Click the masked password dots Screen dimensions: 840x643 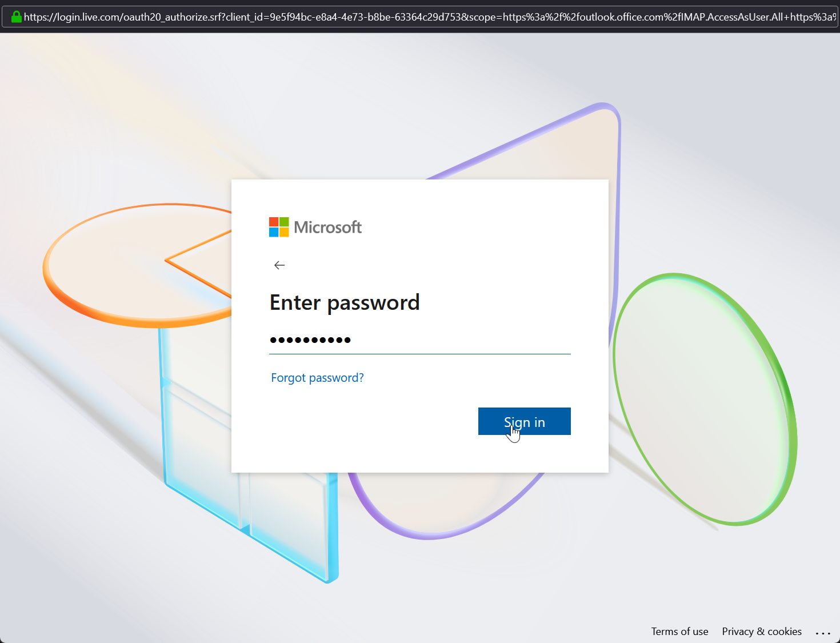(310, 340)
